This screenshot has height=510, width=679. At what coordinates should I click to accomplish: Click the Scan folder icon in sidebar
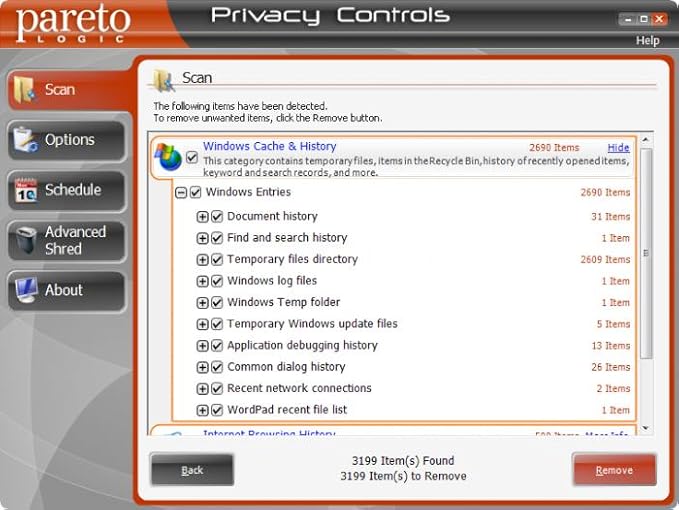coord(25,90)
